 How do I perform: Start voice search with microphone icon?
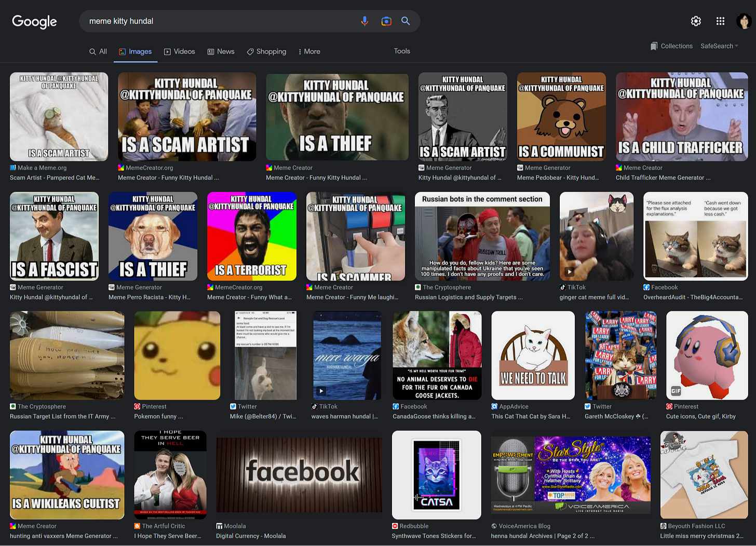[365, 21]
